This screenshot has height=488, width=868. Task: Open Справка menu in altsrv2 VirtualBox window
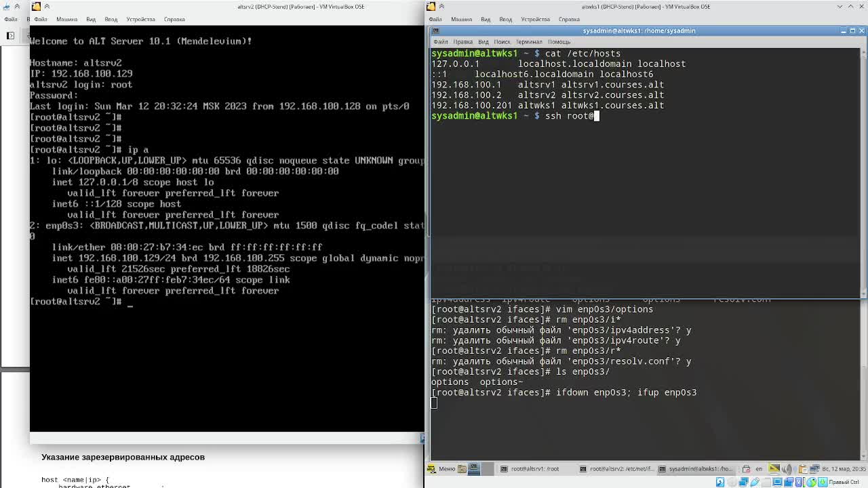coord(174,19)
